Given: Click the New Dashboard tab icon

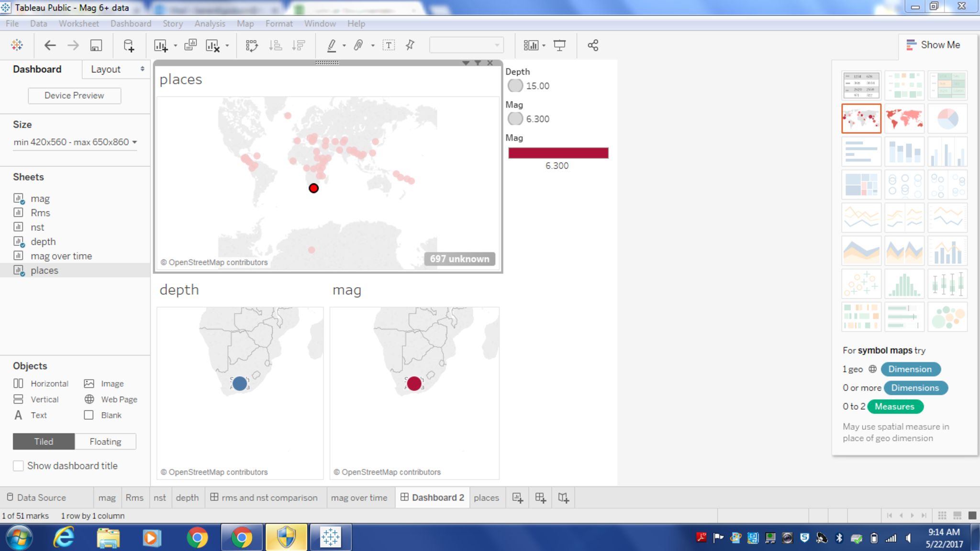Looking at the screenshot, I should [x=540, y=498].
